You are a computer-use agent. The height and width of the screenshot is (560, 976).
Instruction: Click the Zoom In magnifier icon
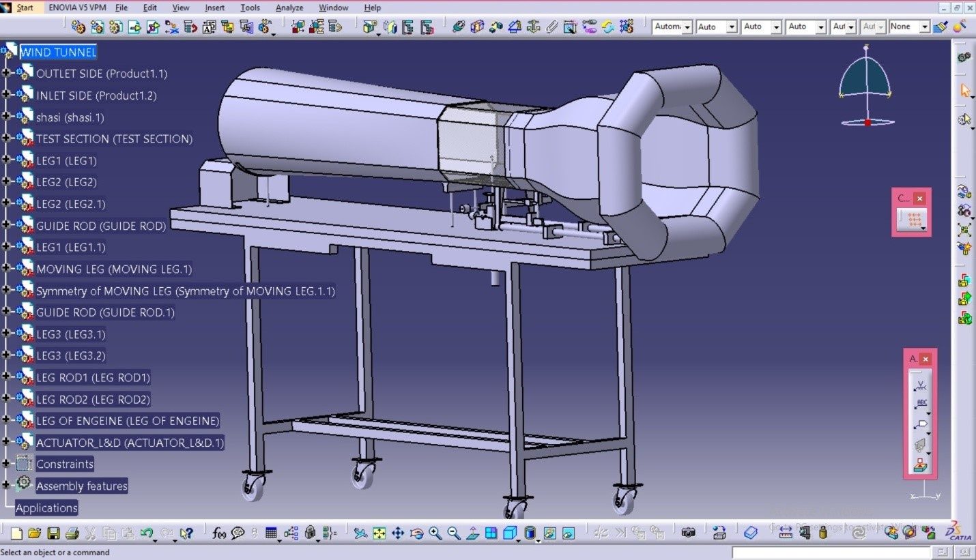click(x=435, y=533)
